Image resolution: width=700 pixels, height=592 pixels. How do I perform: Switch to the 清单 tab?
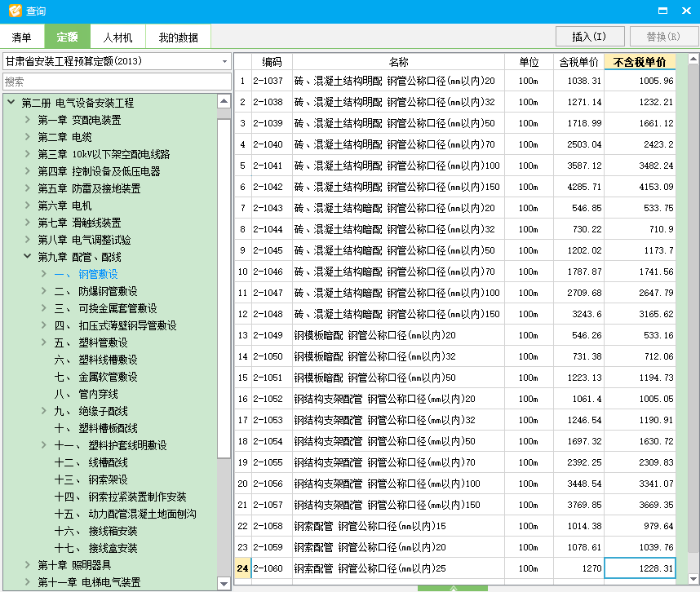tap(21, 37)
